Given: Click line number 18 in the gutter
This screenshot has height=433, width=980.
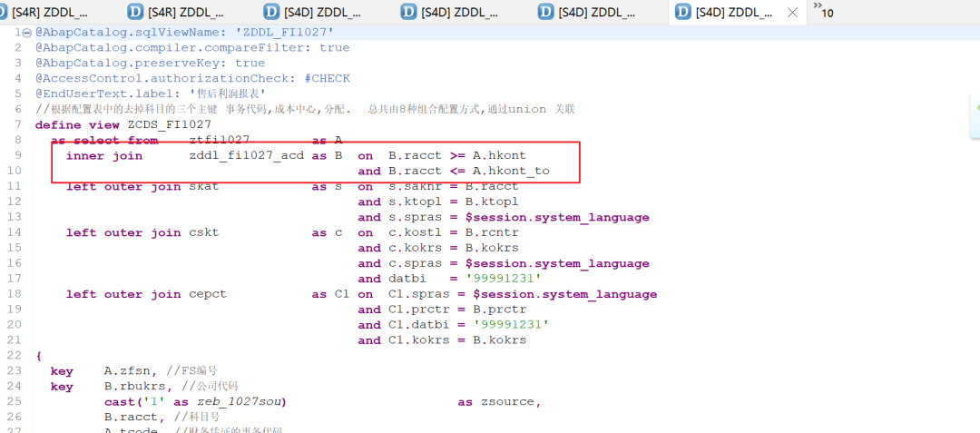Looking at the screenshot, I should click(x=15, y=294).
